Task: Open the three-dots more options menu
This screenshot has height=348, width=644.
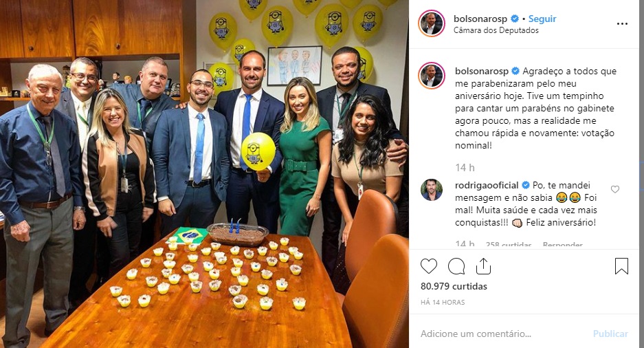Action: (x=622, y=24)
